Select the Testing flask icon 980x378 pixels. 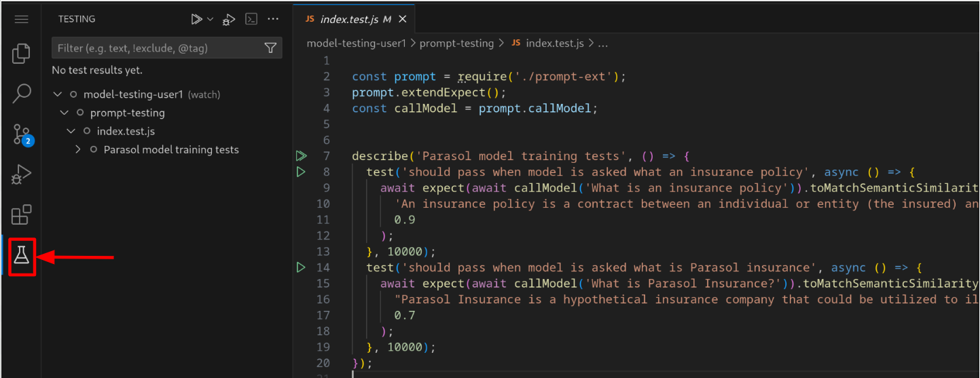coord(22,256)
